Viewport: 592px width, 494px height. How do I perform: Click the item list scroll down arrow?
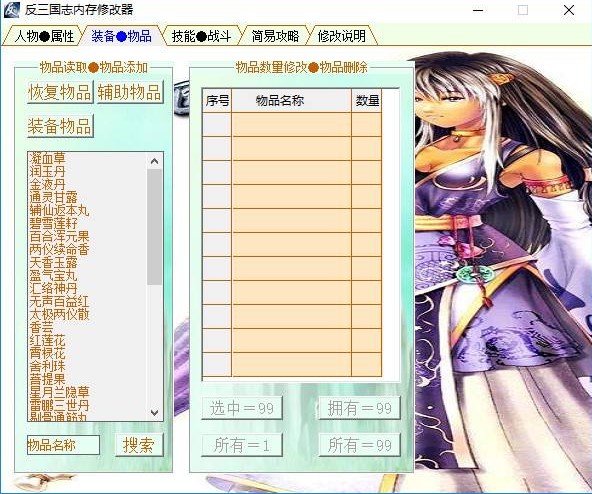(x=154, y=412)
